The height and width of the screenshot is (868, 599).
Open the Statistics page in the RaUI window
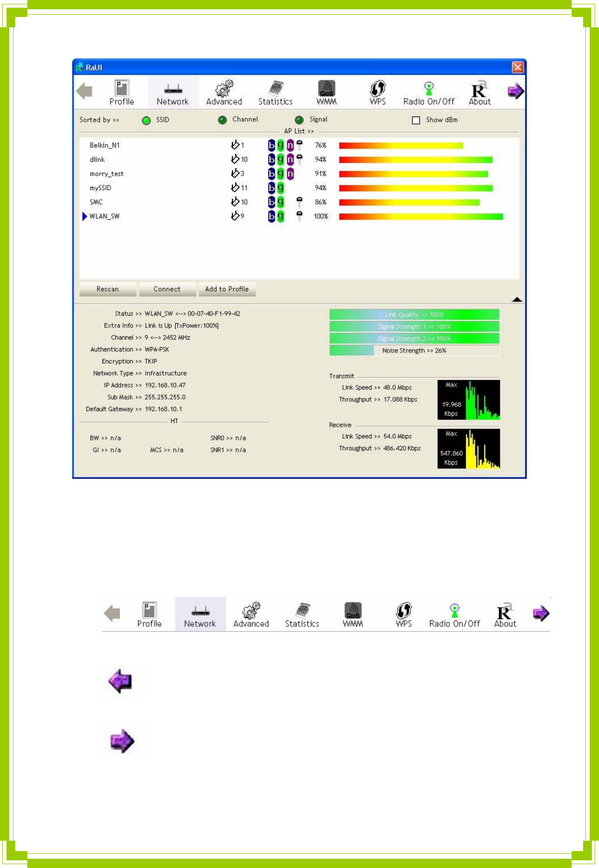[275, 92]
